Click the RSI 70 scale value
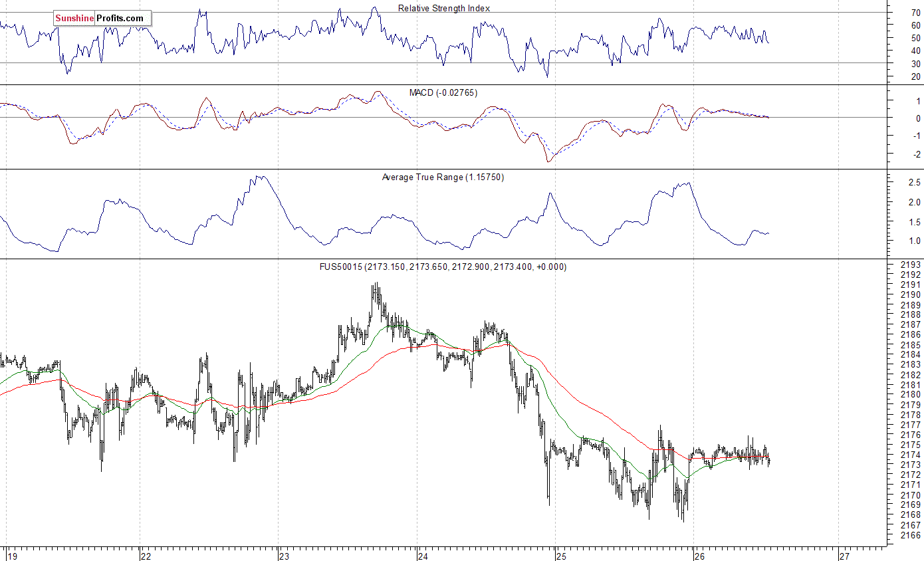The image size is (924, 561). click(915, 13)
